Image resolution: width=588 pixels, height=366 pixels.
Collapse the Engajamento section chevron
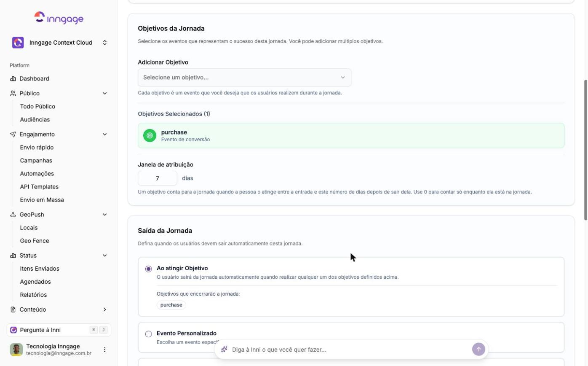click(105, 135)
